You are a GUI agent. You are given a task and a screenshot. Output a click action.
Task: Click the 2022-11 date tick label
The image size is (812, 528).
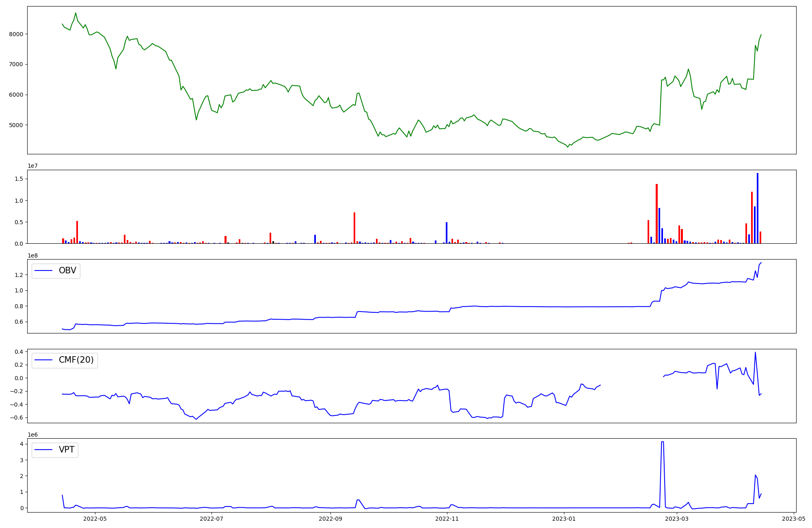(447, 519)
